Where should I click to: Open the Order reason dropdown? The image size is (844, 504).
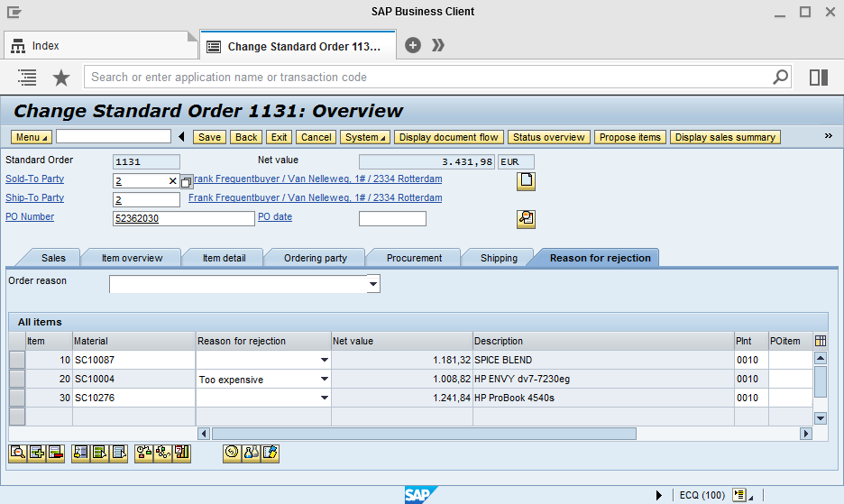pos(373,284)
